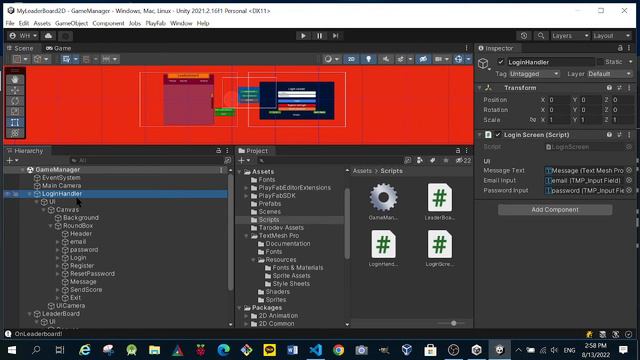Collapse the Transform component
Screen dimensions: 640x360
pyautogui.click(x=480, y=88)
